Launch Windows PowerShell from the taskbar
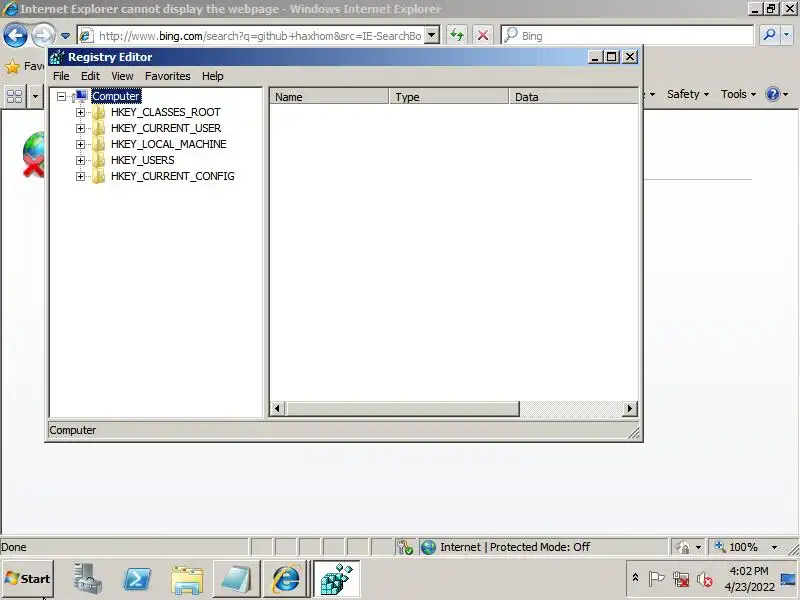 coord(138,579)
